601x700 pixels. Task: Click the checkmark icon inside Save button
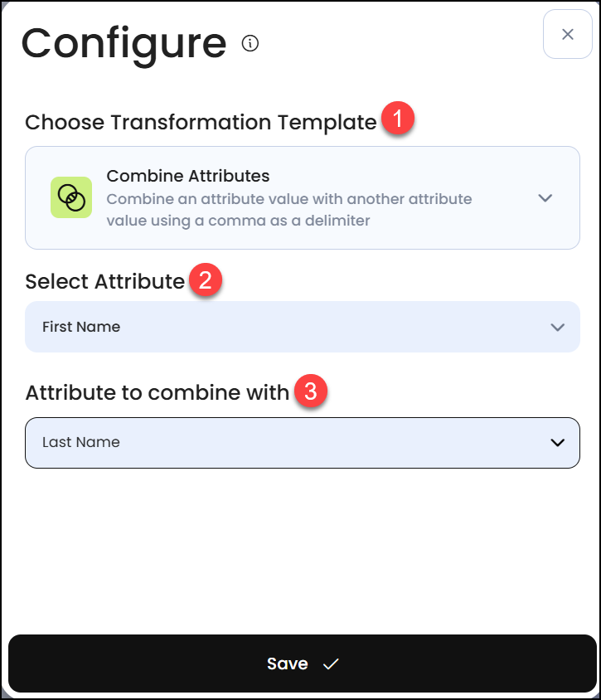[x=331, y=663]
